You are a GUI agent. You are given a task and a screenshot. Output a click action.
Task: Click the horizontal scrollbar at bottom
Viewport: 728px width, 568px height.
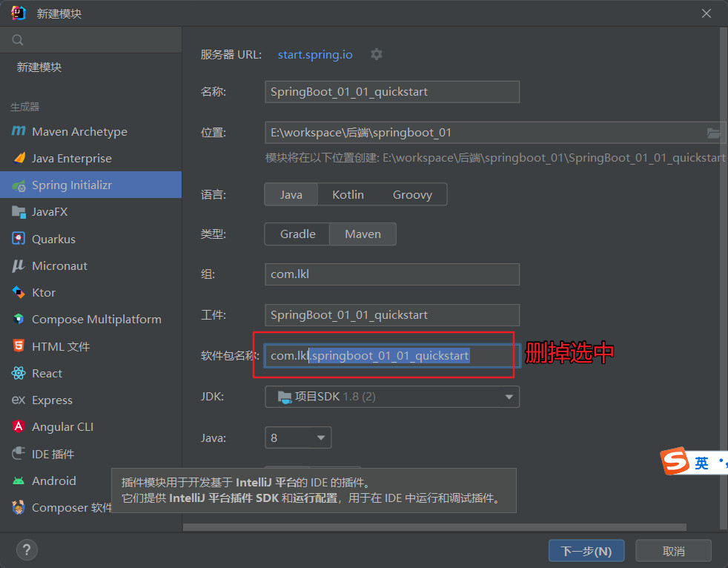click(434, 527)
